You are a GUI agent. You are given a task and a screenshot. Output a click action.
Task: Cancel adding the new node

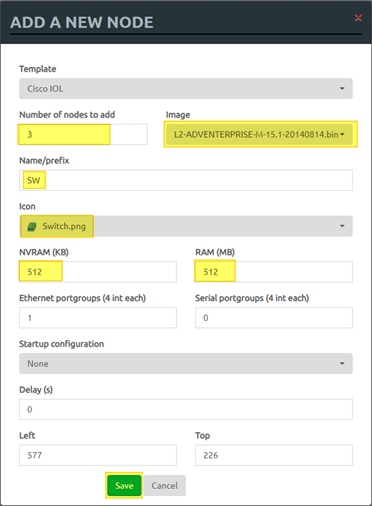[165, 485]
